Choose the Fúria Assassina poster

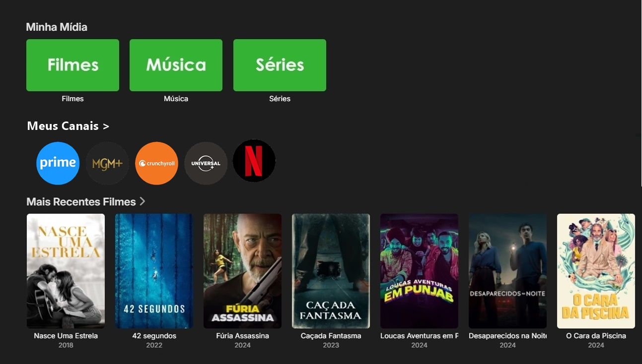242,271
